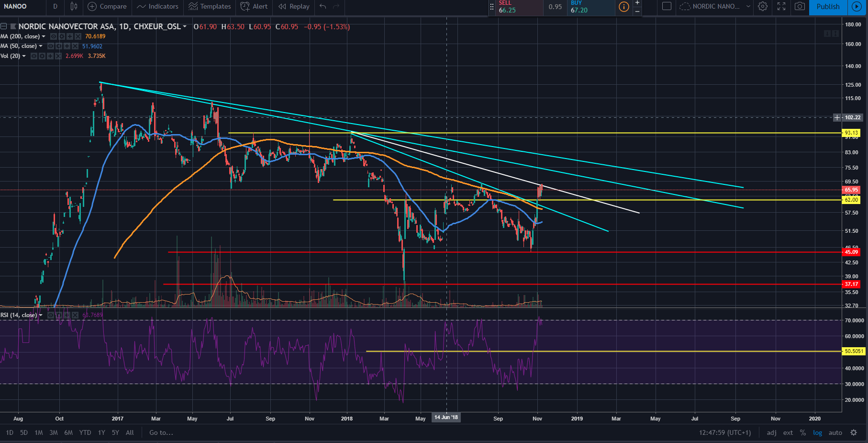The image size is (868, 443).
Task: Create a price Alert
Action: 254,6
